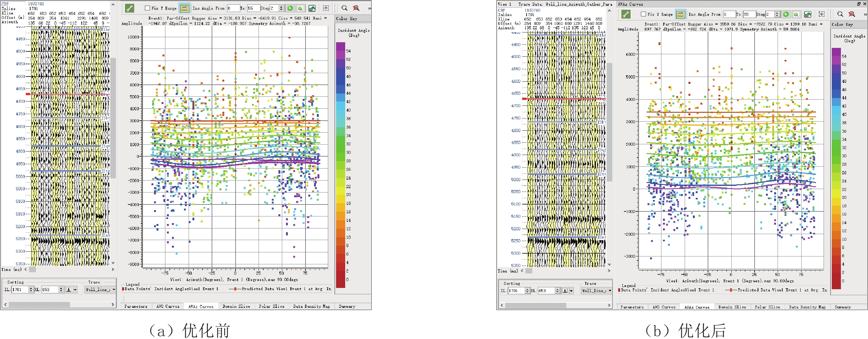This screenshot has height=339, width=868.
Task: Click the red crossed-out magnifier in right panel
Action: 852,14
